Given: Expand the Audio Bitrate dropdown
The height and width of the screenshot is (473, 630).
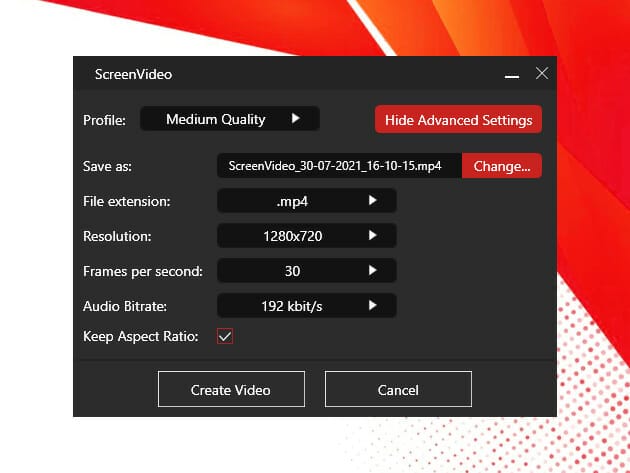Looking at the screenshot, I should tap(306, 306).
